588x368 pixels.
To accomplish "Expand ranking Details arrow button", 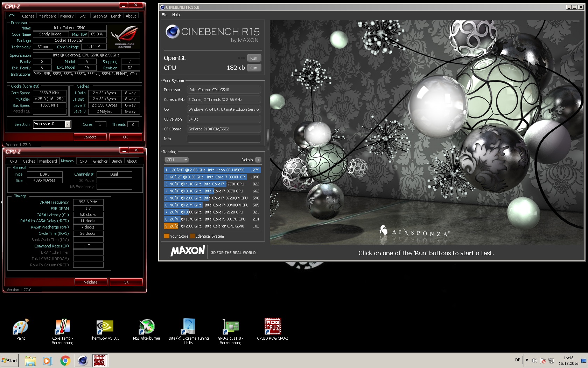I will coord(258,160).
